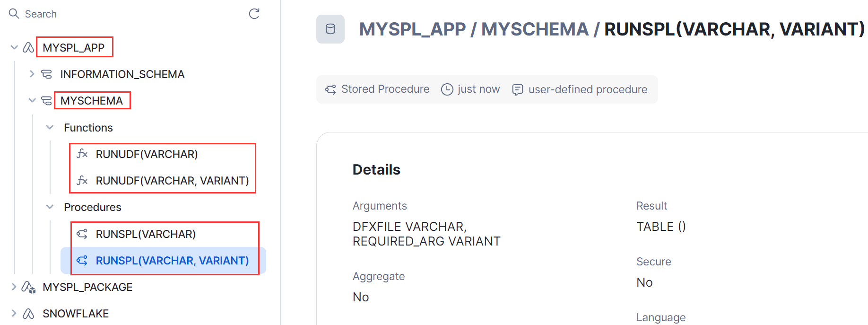Click the SNOWFLAKE database icon
868x325 pixels.
coord(28,314)
